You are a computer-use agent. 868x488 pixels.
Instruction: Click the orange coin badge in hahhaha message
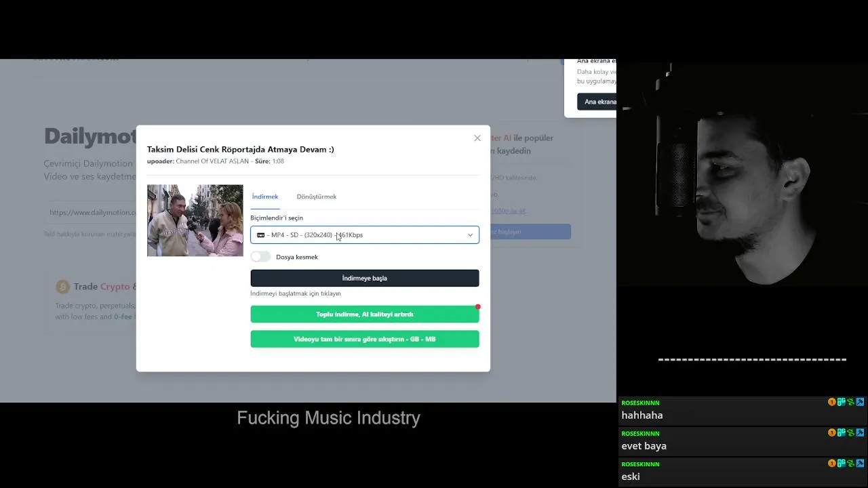tap(832, 402)
